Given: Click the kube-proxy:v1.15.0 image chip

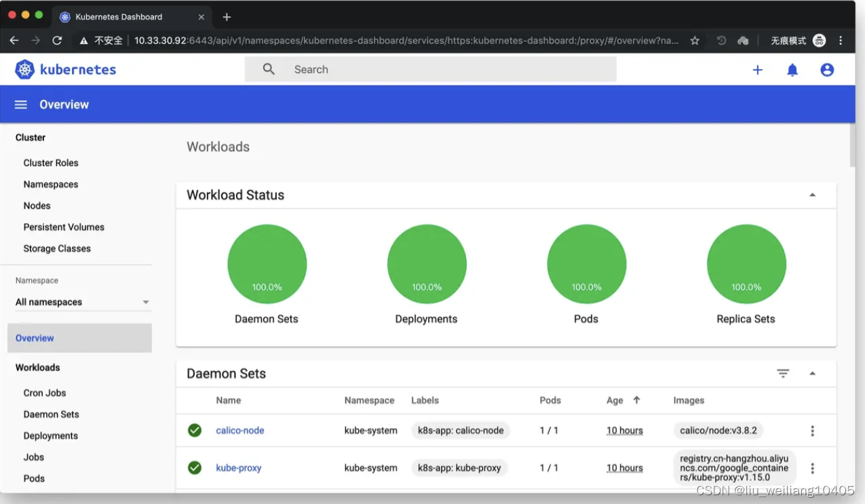Looking at the screenshot, I should click(x=735, y=467).
